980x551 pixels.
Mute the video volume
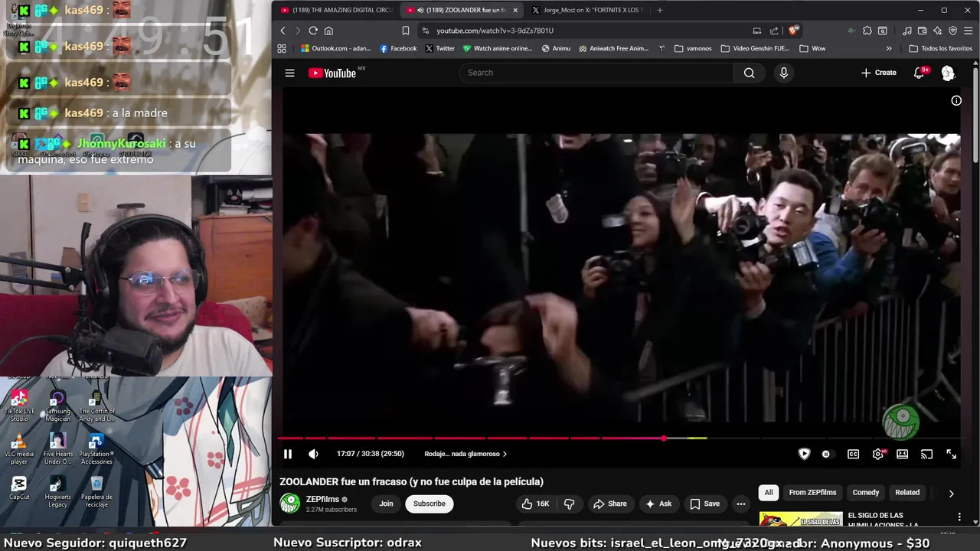coord(313,454)
